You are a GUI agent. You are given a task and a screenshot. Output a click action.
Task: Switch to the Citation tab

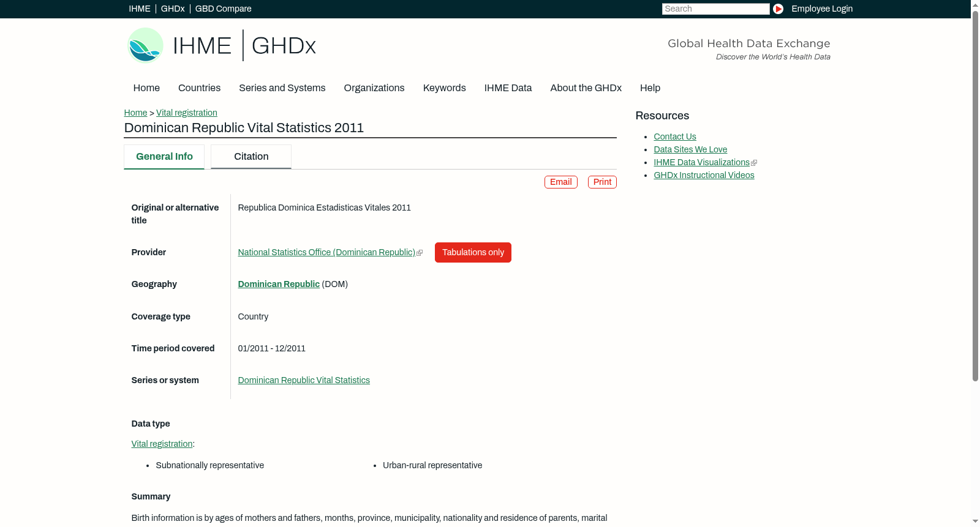pyautogui.click(x=251, y=157)
